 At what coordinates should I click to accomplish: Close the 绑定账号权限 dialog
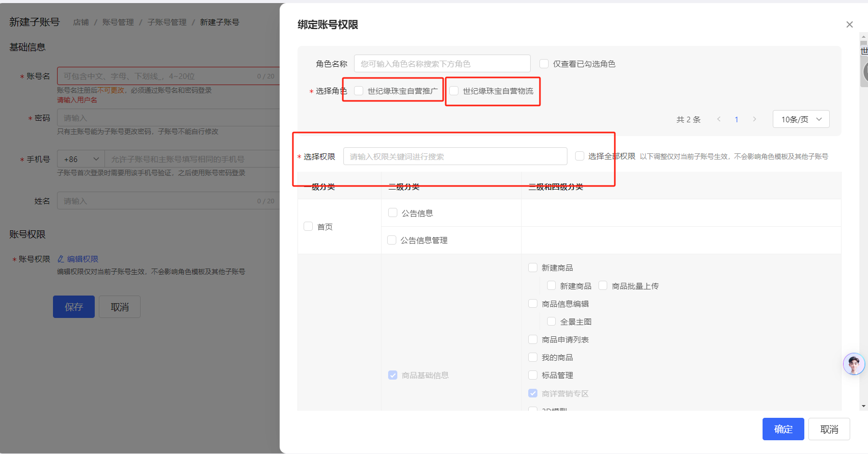(849, 24)
